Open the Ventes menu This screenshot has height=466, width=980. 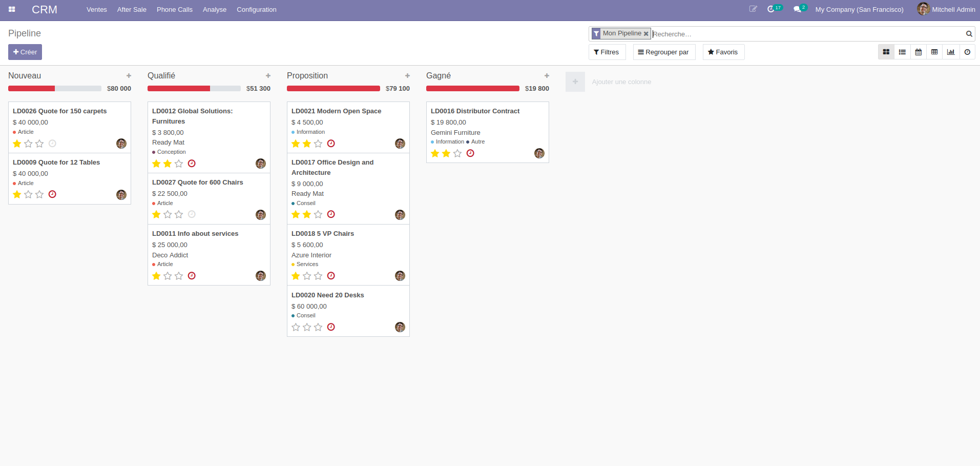coord(97,9)
